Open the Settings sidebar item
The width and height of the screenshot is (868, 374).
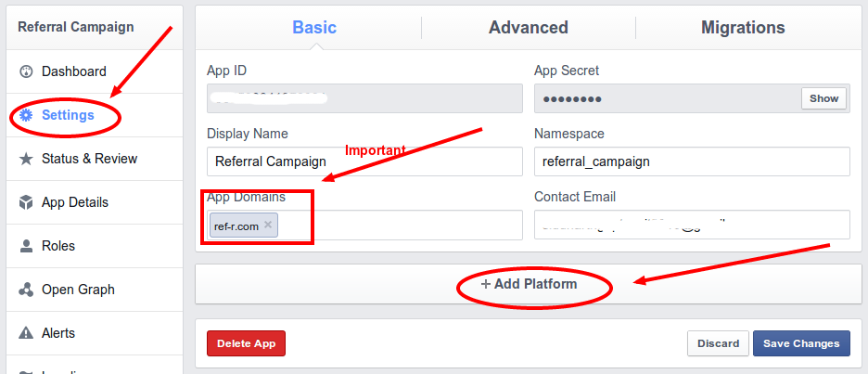pos(95,115)
